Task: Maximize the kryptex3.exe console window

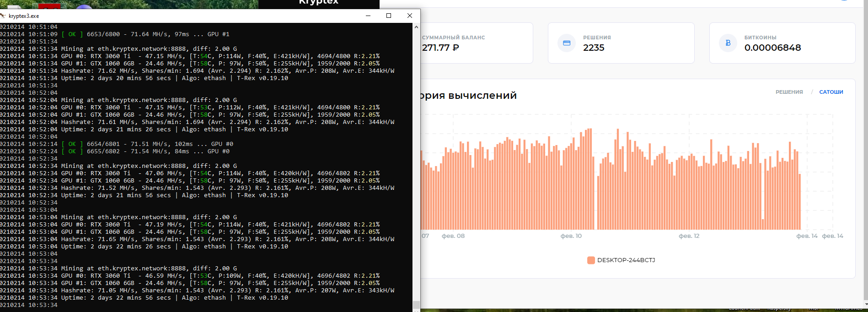Action: pyautogui.click(x=389, y=16)
